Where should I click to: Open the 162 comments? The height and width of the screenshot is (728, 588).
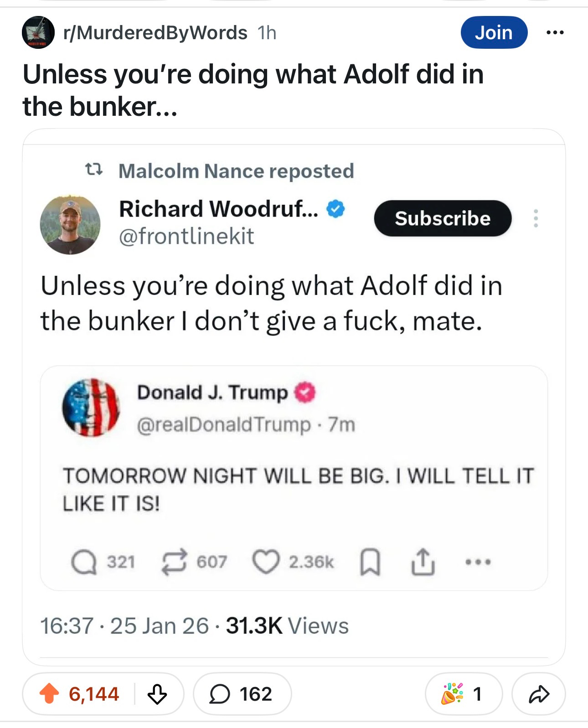[242, 694]
